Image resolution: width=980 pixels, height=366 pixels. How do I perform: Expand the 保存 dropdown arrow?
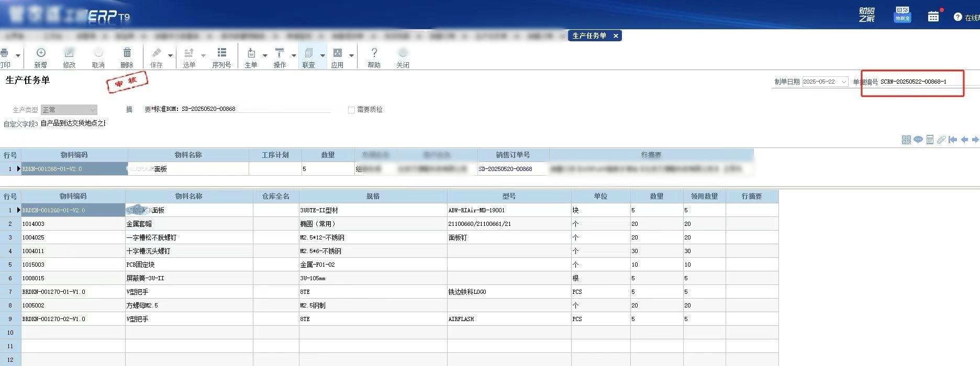[x=170, y=55]
